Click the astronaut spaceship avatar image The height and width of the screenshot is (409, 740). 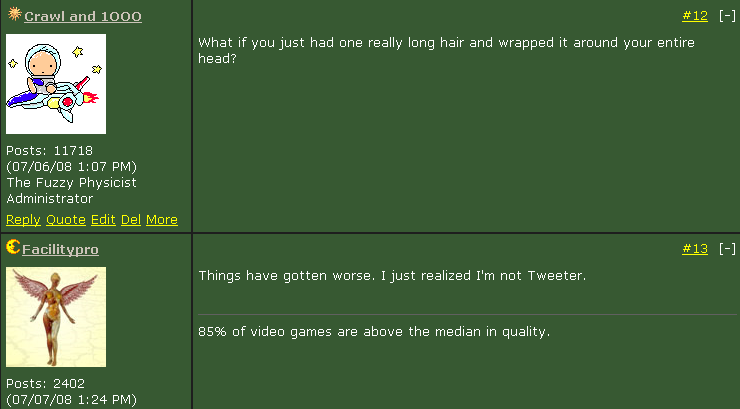[56, 84]
